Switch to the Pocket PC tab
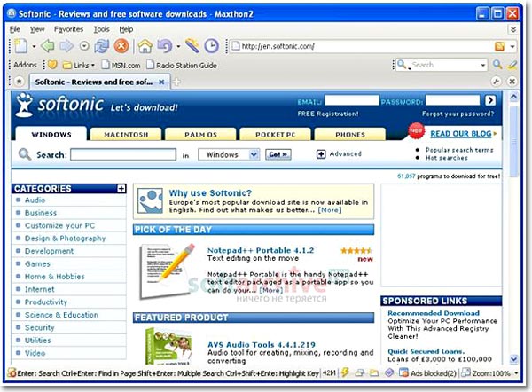 [x=275, y=135]
